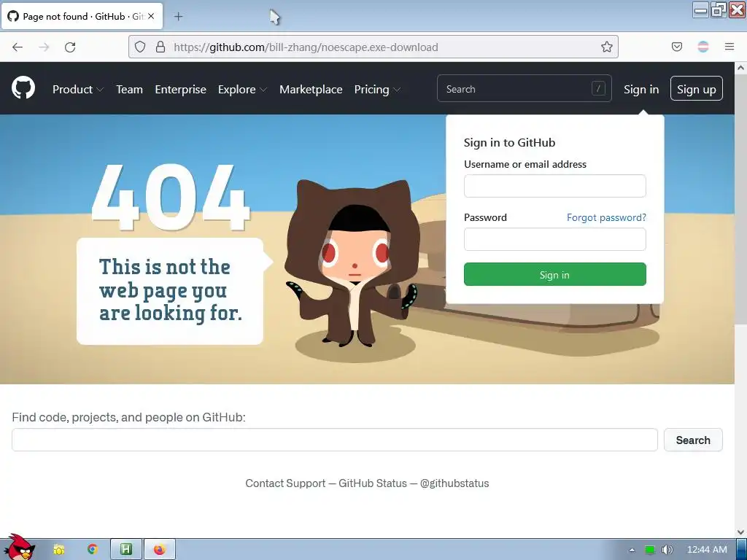
Task: Click the browser URL address bar
Action: point(373,47)
